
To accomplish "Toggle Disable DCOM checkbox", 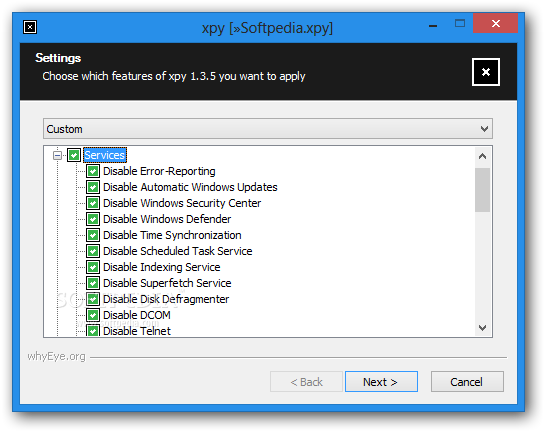I will (93, 315).
